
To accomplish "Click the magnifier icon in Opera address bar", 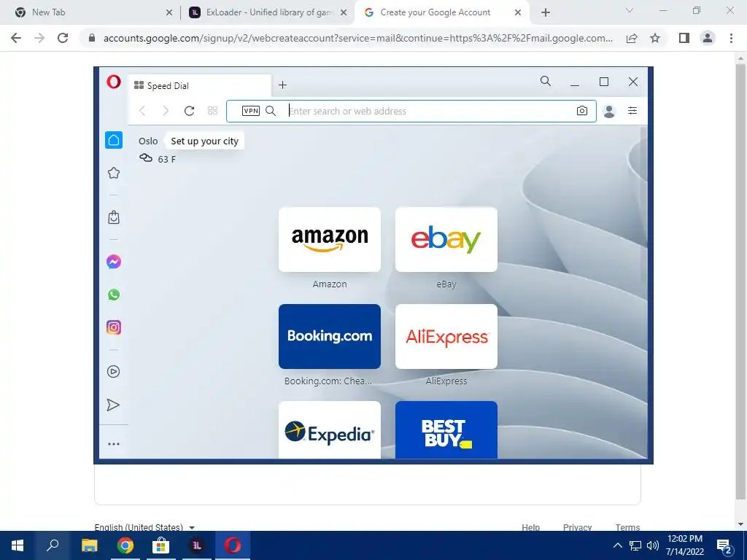I will click(271, 111).
